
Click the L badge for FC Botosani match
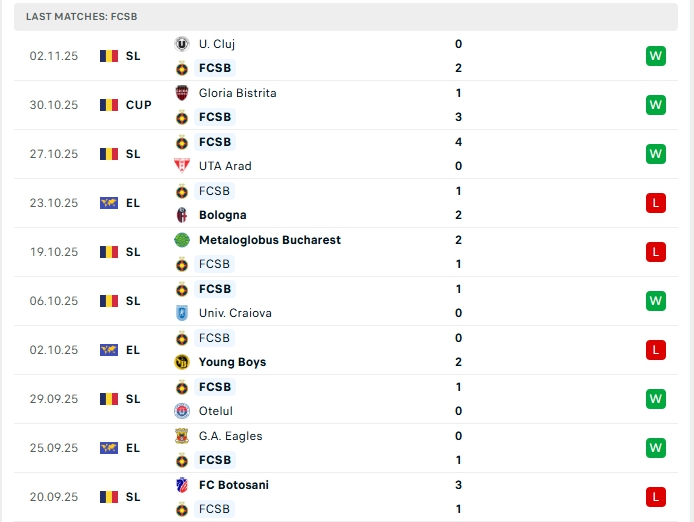pyautogui.click(x=656, y=497)
